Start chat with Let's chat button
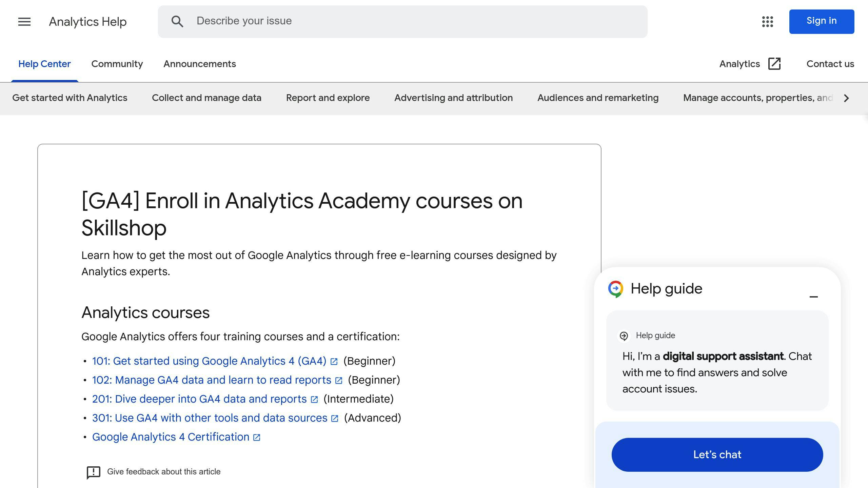868x488 pixels. pos(717,454)
